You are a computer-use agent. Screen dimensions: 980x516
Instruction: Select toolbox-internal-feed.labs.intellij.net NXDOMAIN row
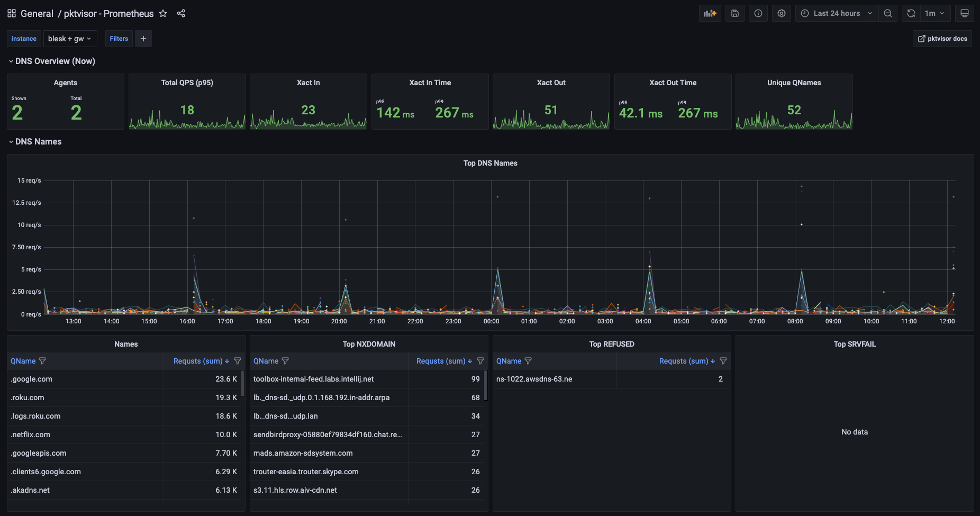[367, 379]
